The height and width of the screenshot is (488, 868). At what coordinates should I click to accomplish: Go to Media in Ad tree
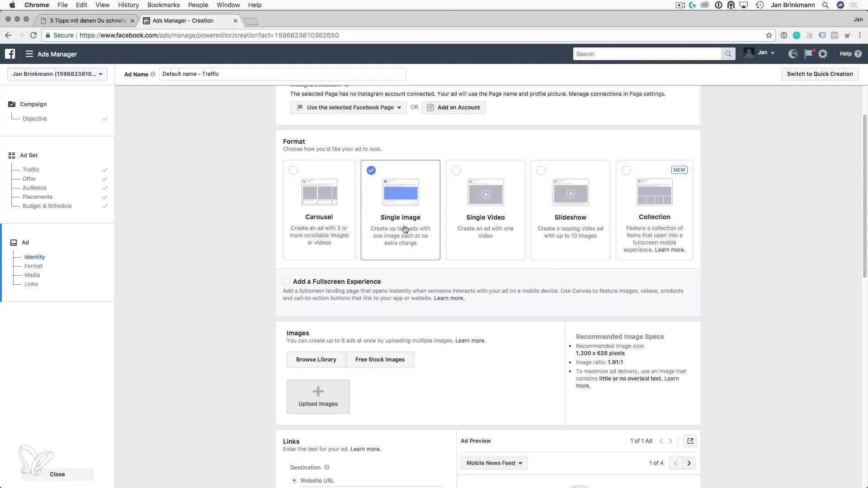coord(32,275)
